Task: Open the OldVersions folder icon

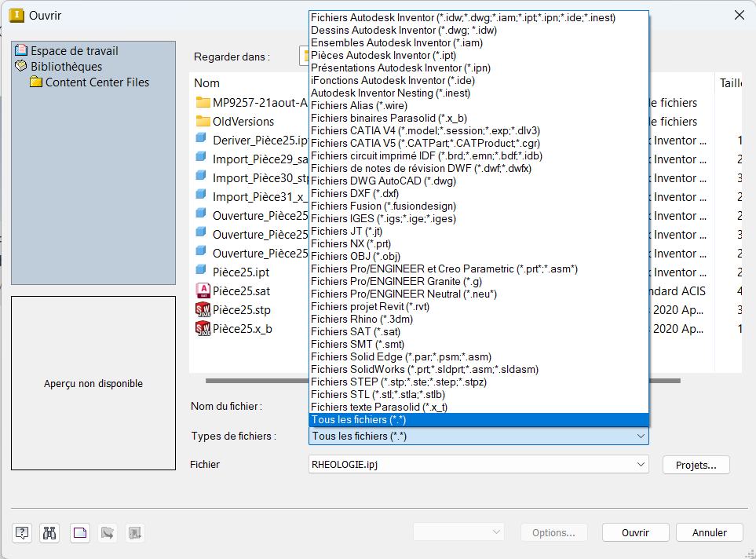Action: (x=203, y=122)
